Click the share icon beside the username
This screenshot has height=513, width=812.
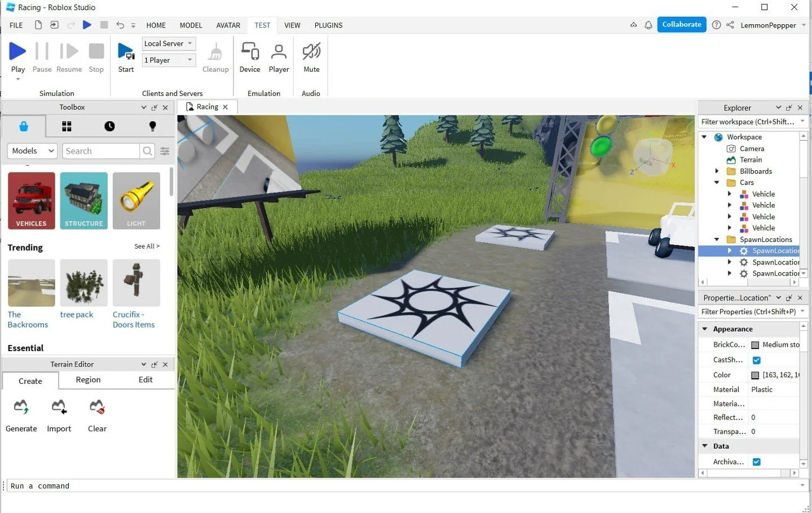click(x=730, y=25)
